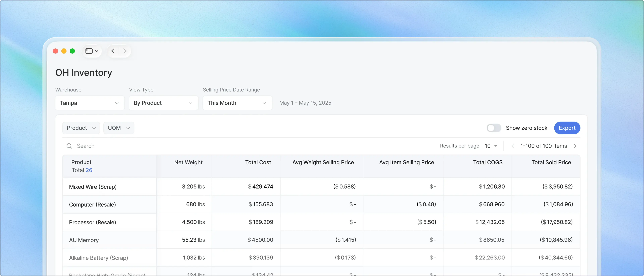Image resolution: width=644 pixels, height=276 pixels.
Task: Click Mixed Wire avg weight price ($0.588)
Action: [x=344, y=187]
